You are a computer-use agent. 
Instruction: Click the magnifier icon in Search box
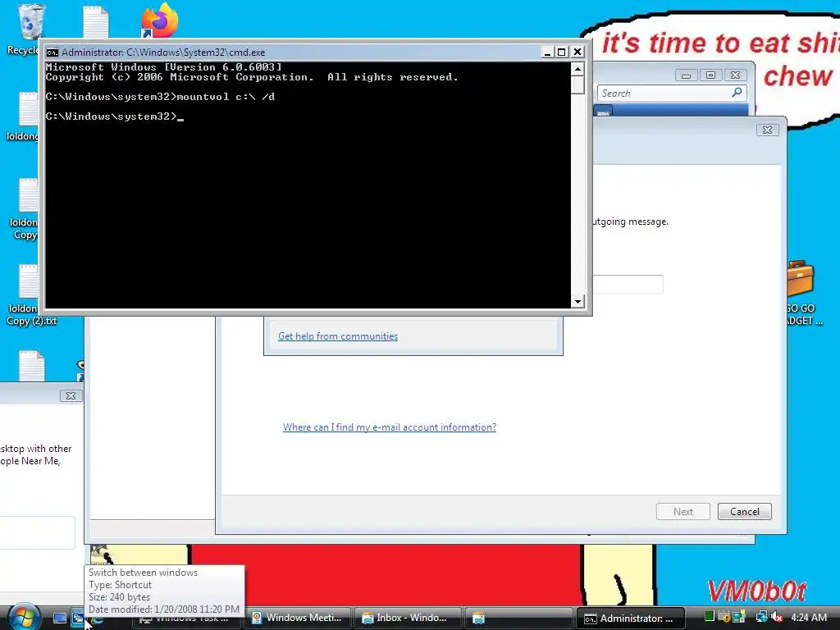point(737,93)
